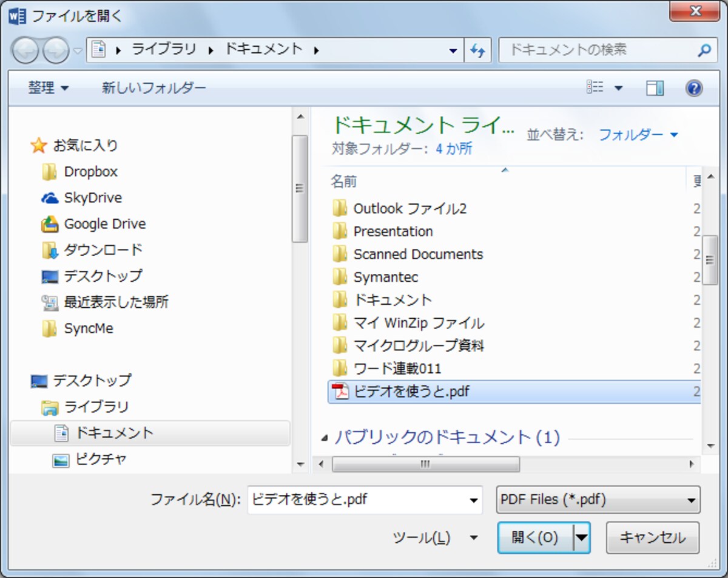Click 新しいフォルダー button

[x=154, y=89]
